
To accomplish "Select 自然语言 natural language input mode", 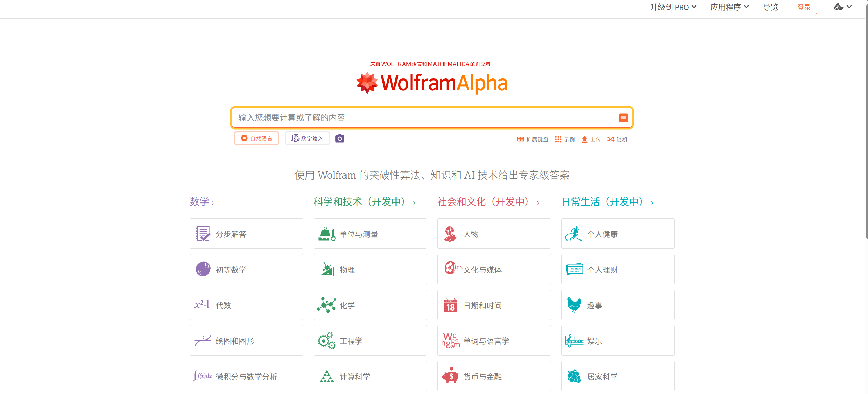I will (x=256, y=138).
